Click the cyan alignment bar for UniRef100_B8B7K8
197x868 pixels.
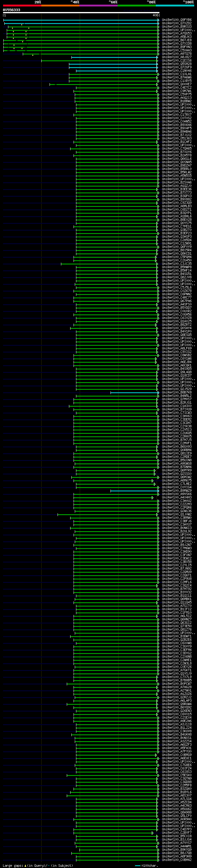(x=135, y=393)
